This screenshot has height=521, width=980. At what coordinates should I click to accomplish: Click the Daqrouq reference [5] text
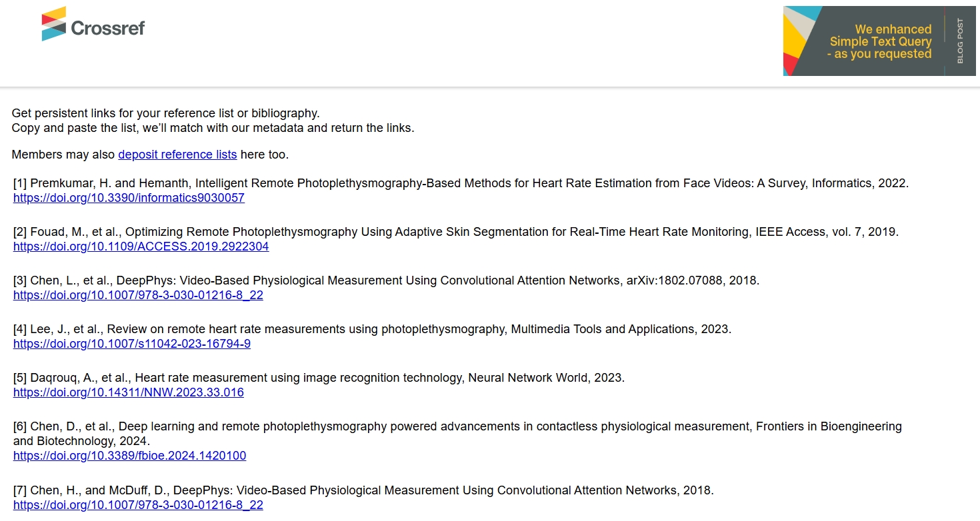(319, 378)
